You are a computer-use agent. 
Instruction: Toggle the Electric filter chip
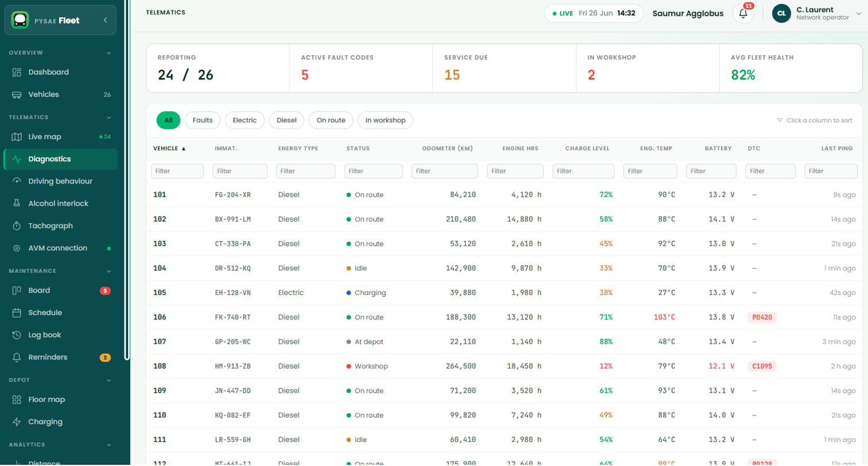[245, 120]
